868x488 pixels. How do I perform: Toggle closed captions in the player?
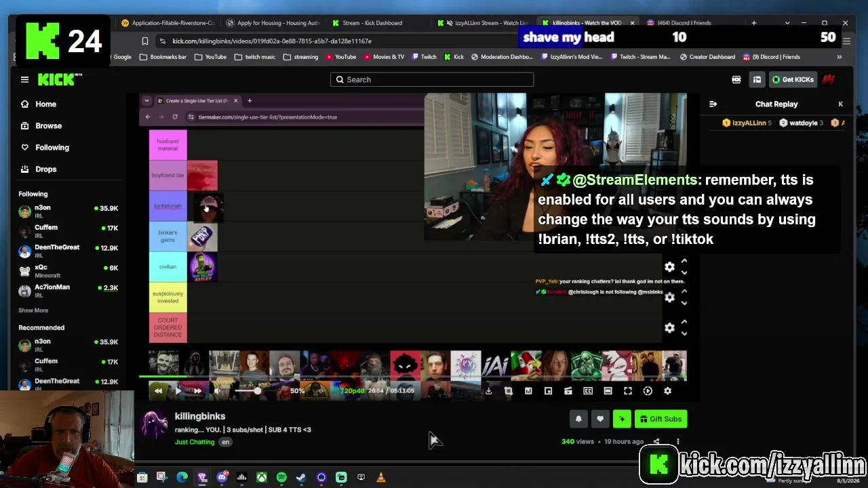[x=588, y=390]
